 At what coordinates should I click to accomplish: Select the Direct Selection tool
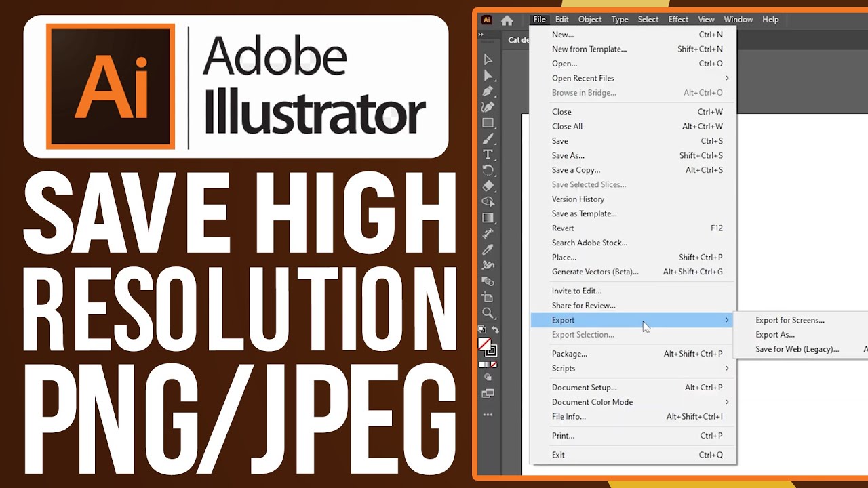[x=488, y=75]
